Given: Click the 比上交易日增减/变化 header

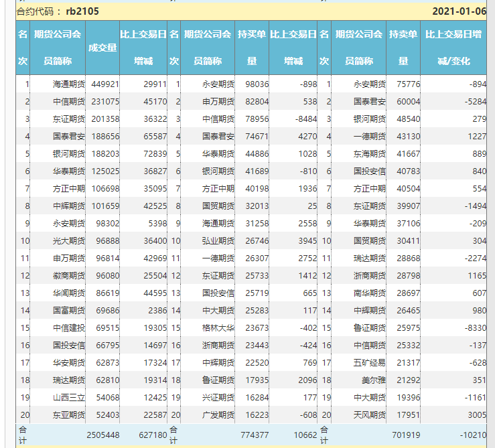Looking at the screenshot, I should click(453, 48).
